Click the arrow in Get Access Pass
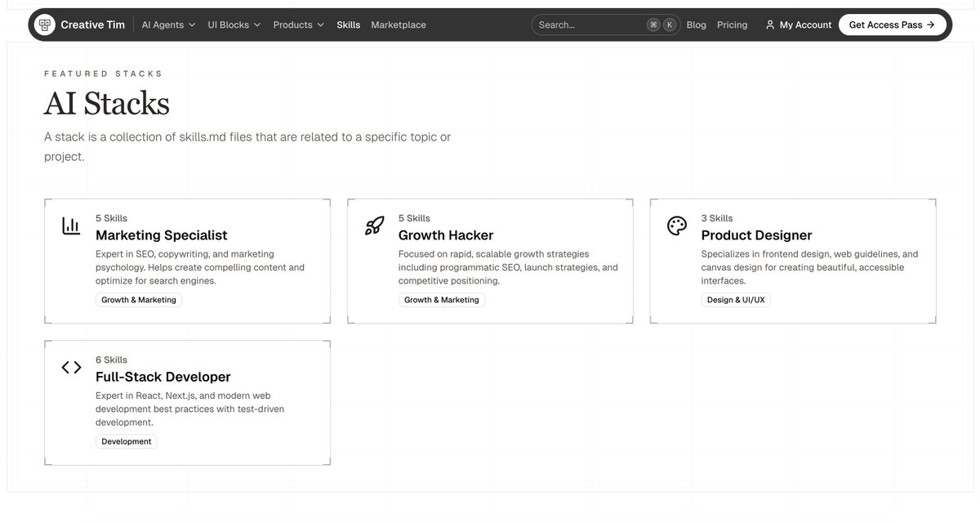 coord(930,25)
